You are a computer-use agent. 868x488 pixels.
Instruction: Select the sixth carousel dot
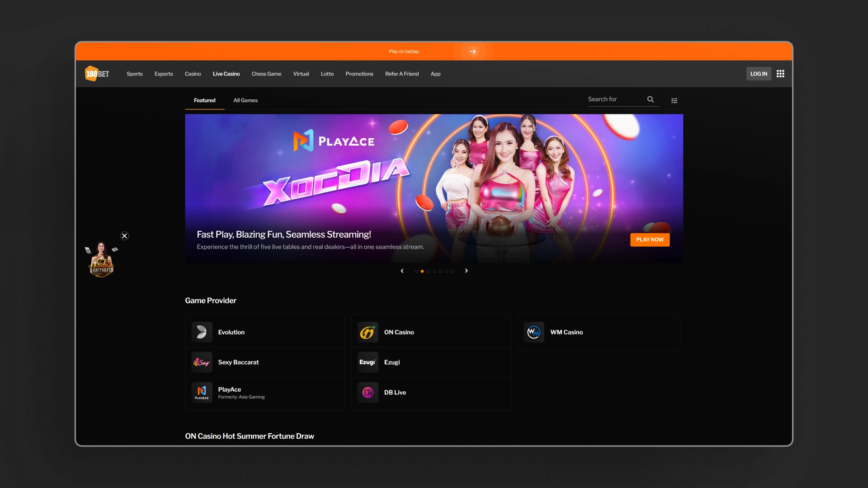point(446,271)
